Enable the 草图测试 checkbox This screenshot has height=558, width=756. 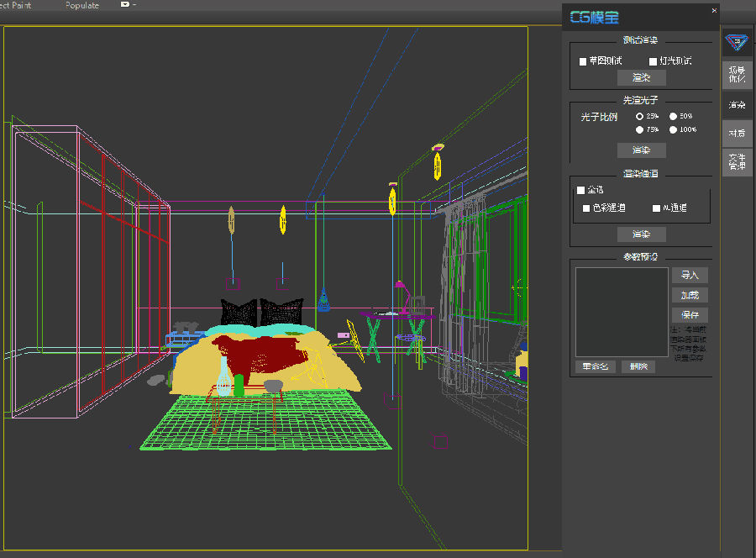583,61
